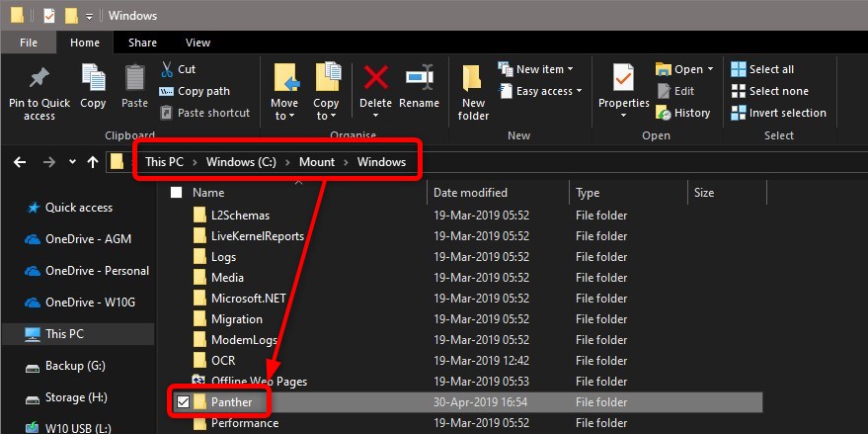Image resolution: width=868 pixels, height=434 pixels.
Task: Sort by Name column header
Action: (208, 193)
